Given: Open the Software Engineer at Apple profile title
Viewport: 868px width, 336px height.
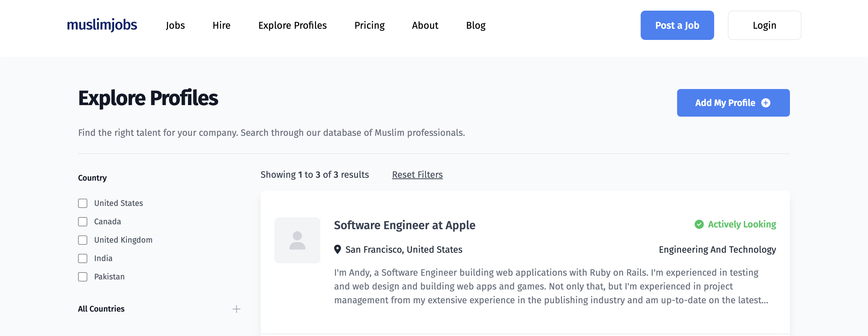Looking at the screenshot, I should [x=404, y=225].
